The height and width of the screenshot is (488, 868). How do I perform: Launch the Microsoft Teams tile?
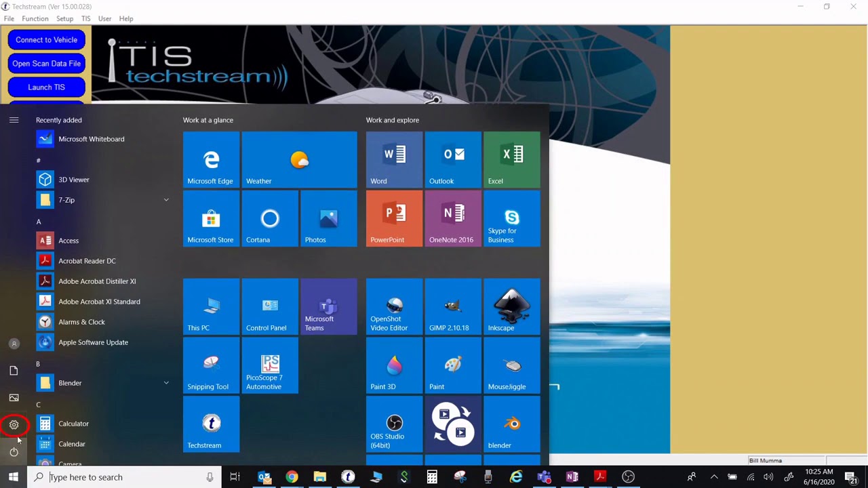[329, 306]
